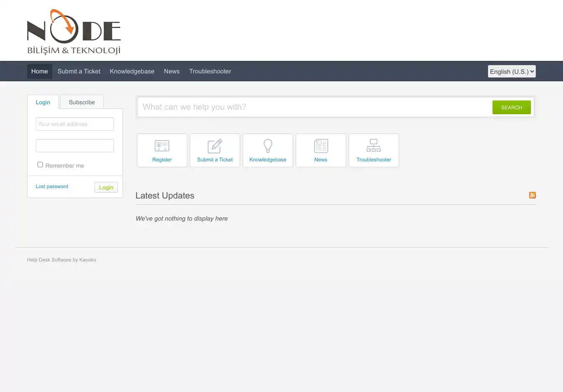Click the 'What can we help you with?' search box

tap(313, 107)
